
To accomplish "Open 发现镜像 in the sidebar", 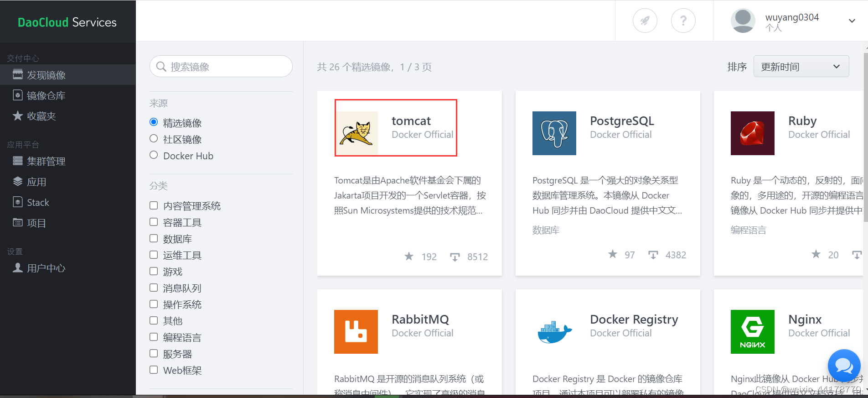I will click(x=68, y=75).
